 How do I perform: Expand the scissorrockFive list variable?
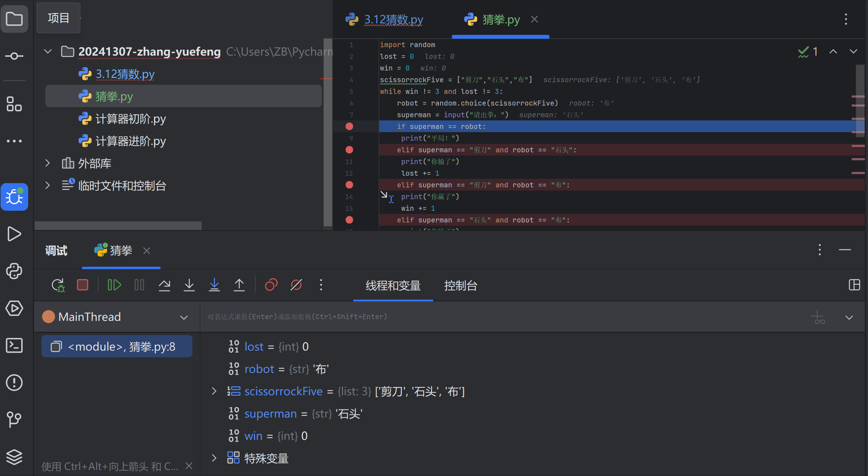point(214,391)
